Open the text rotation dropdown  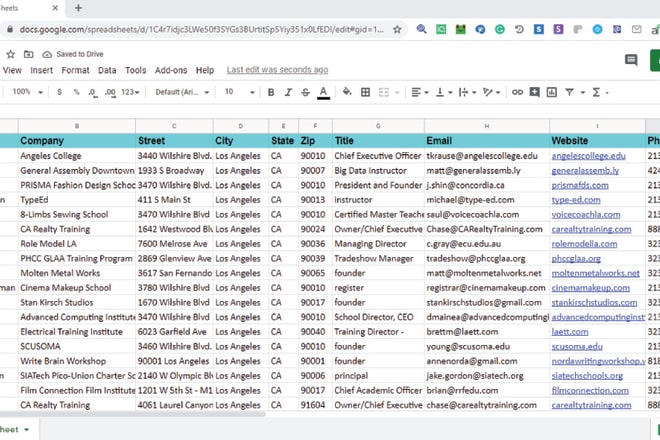[x=491, y=92]
